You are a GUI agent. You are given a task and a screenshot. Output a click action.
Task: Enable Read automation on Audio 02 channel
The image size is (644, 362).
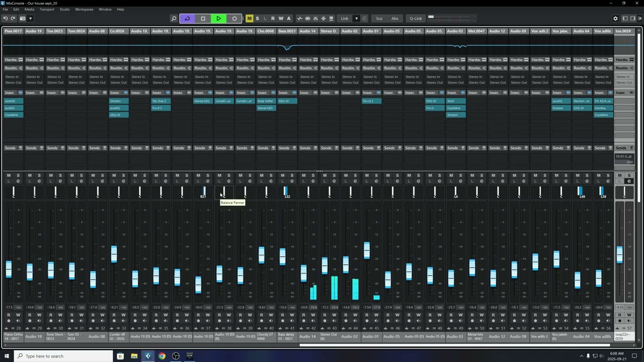point(346,315)
